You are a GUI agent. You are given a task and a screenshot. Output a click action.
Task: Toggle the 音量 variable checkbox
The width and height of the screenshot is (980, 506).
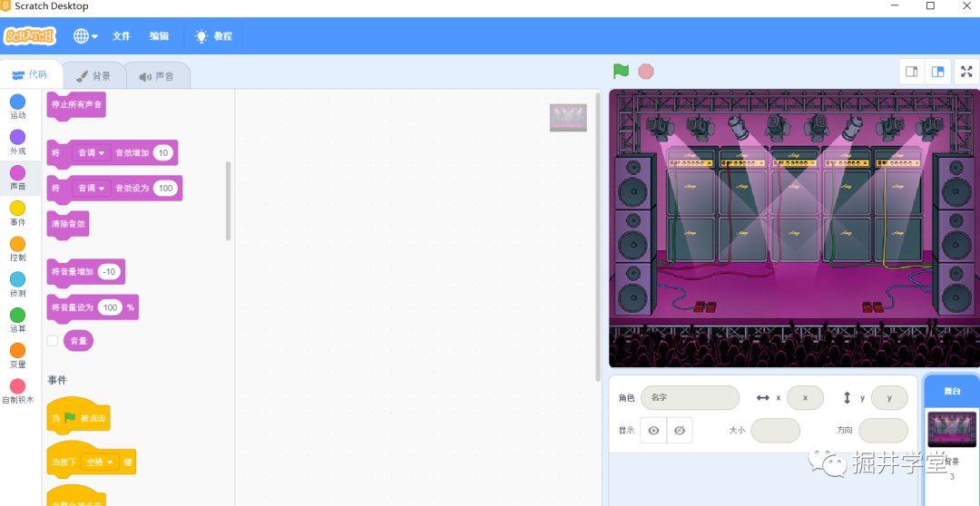coord(53,340)
